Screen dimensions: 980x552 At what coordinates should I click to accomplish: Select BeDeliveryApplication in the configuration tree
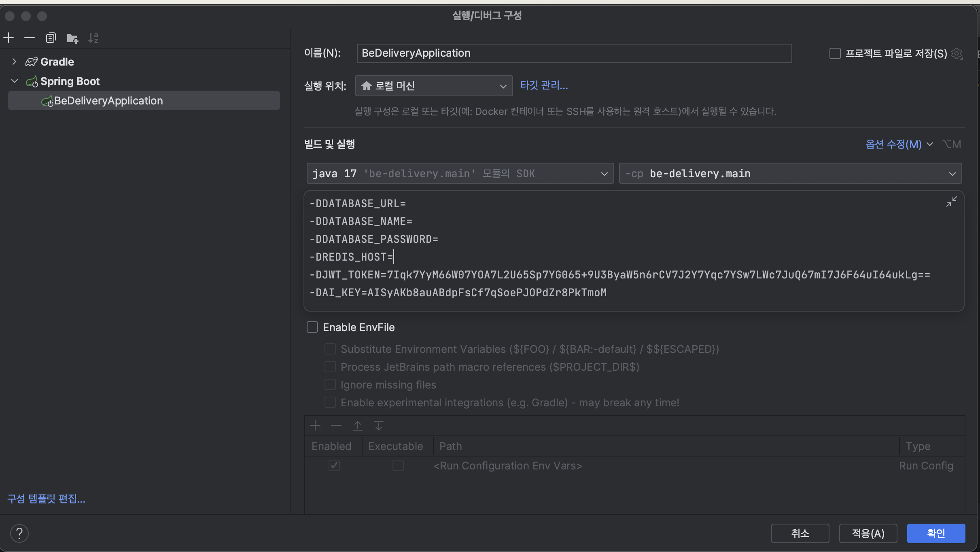pos(108,101)
